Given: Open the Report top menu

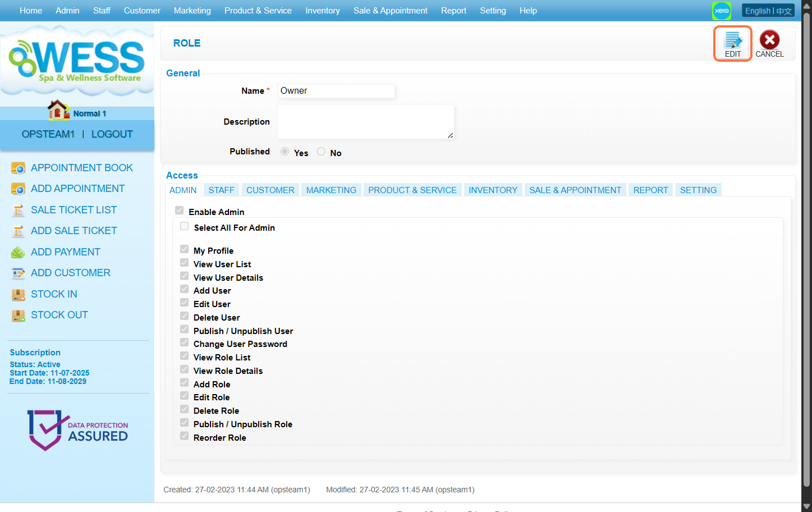Looking at the screenshot, I should 453,11.
